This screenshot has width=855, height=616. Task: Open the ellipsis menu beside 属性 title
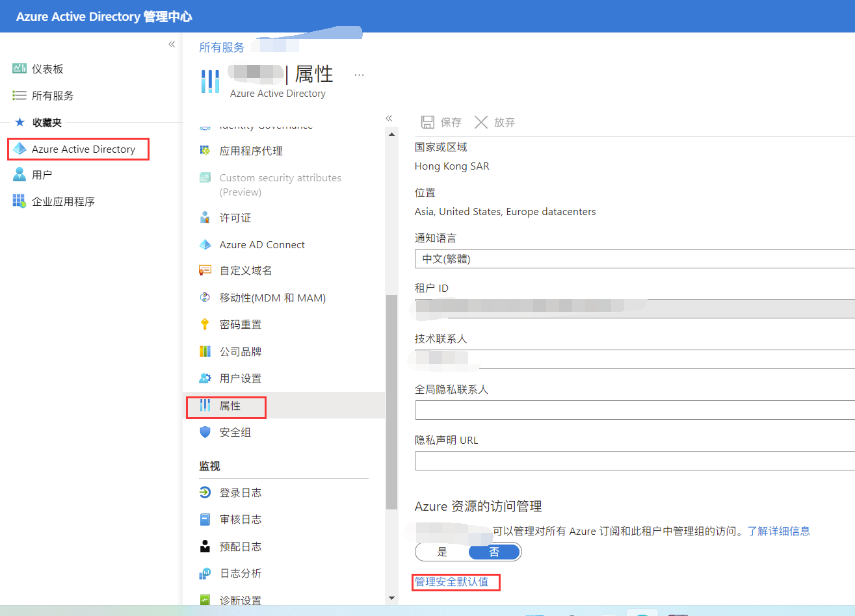coord(359,75)
